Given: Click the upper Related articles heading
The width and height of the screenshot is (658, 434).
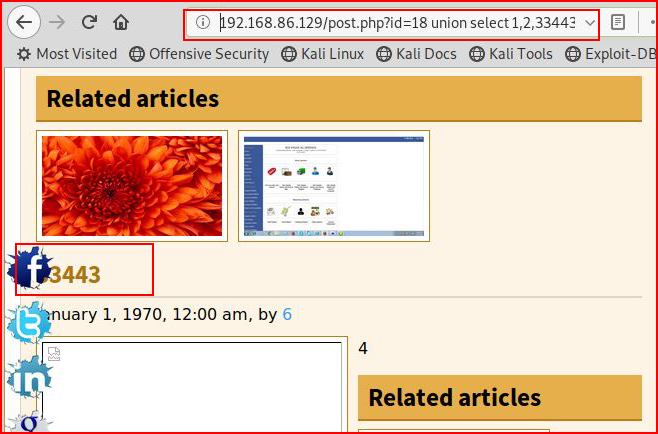Looking at the screenshot, I should pos(133,99).
